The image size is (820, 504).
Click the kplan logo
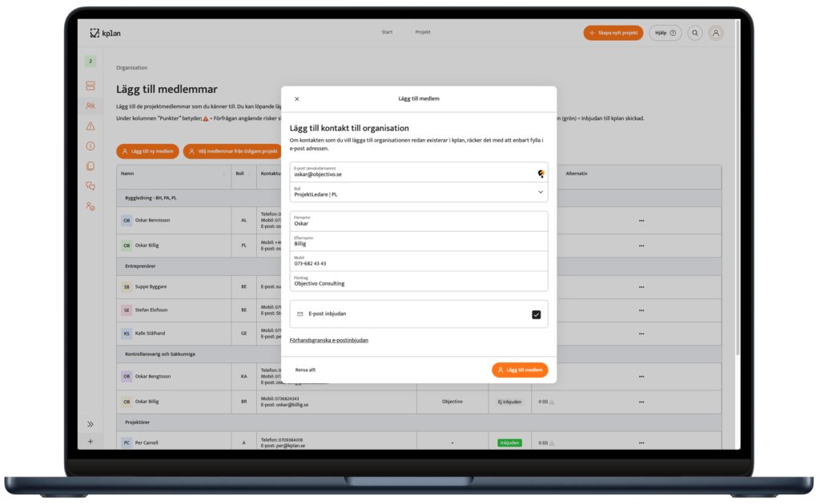(x=105, y=33)
